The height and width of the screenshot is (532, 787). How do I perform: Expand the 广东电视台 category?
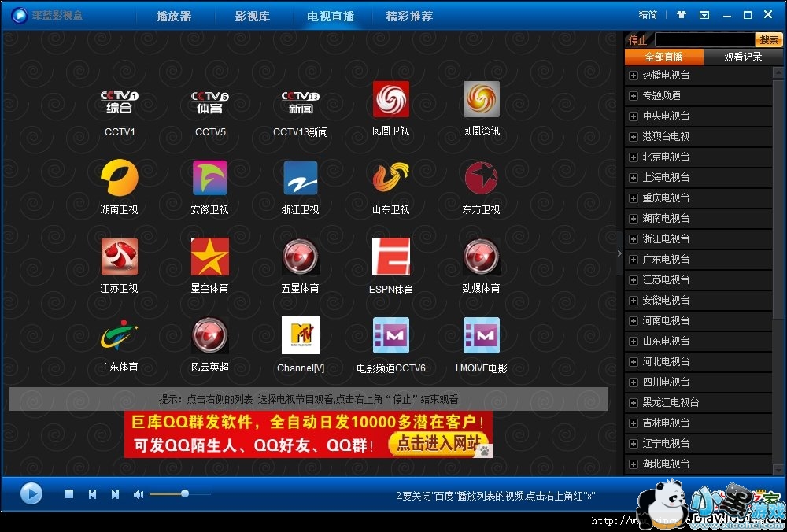tap(634, 260)
